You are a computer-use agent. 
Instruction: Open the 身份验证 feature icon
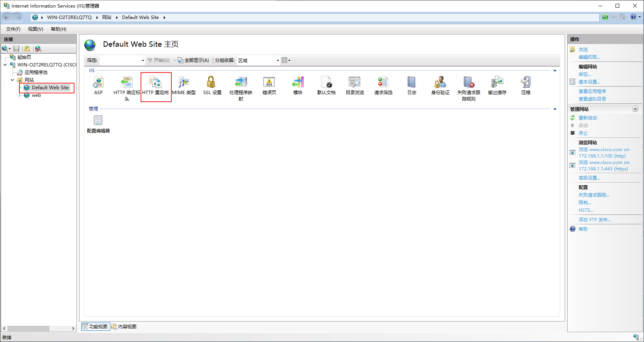click(x=440, y=82)
